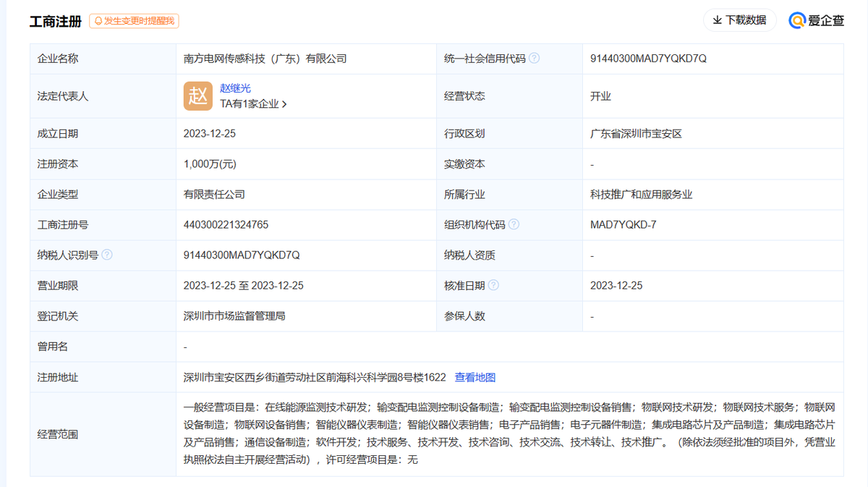The height and width of the screenshot is (487, 868).
Task: Click help icon beside 统一社会信用代码
Action: [534, 59]
